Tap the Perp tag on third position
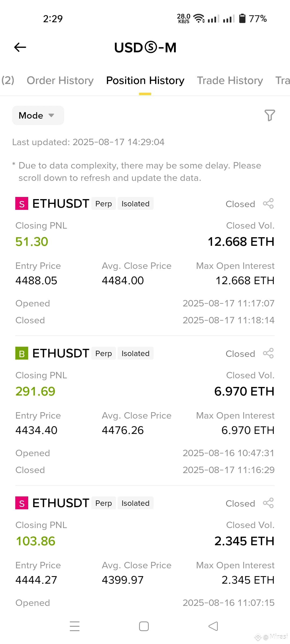The height and width of the screenshot is (644, 290). click(x=104, y=503)
